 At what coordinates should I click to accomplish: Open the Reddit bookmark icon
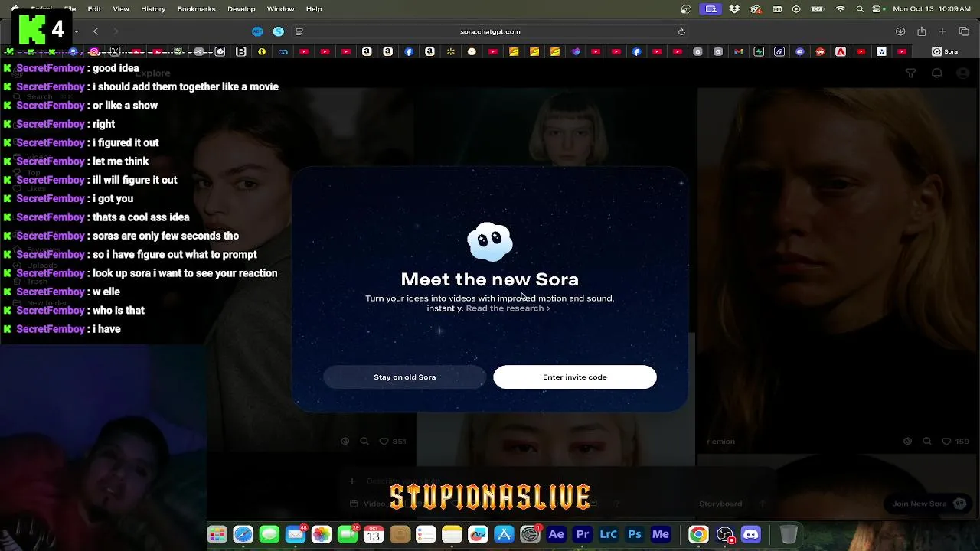click(820, 51)
